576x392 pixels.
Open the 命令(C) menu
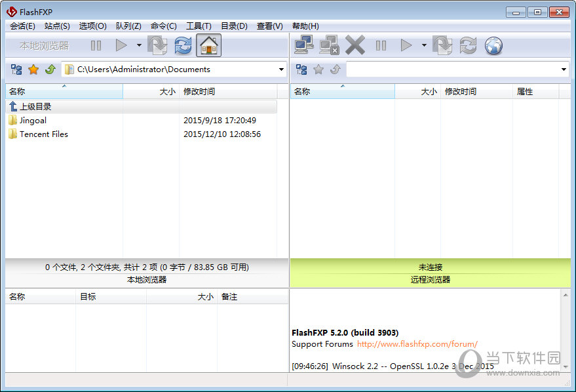(x=163, y=26)
